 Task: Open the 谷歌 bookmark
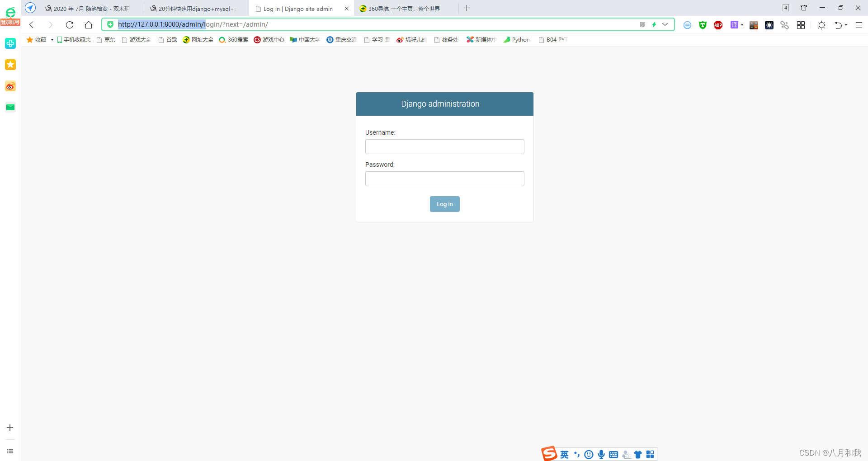click(168, 40)
